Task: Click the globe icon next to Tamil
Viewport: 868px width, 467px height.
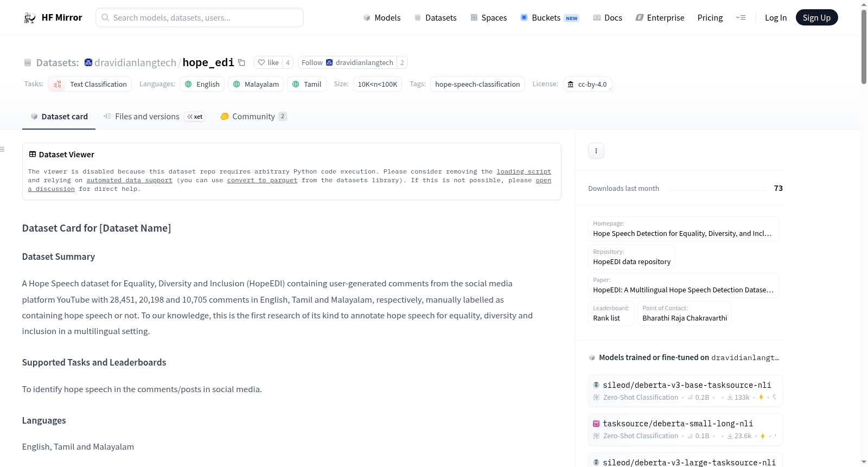Action: point(296,85)
